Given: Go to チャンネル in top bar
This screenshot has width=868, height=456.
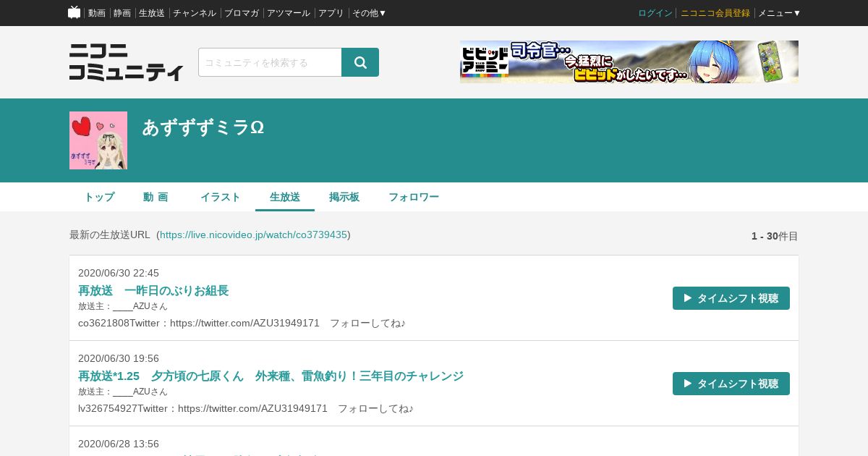Looking at the screenshot, I should (x=195, y=13).
